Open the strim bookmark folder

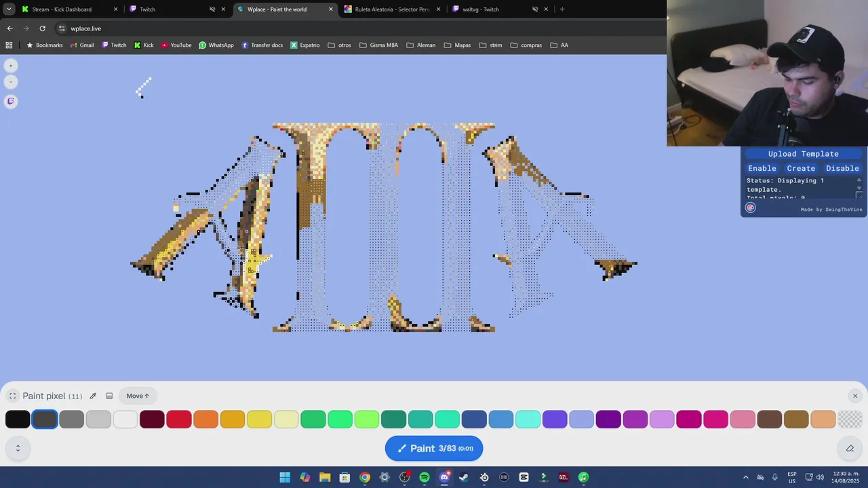[490, 45]
